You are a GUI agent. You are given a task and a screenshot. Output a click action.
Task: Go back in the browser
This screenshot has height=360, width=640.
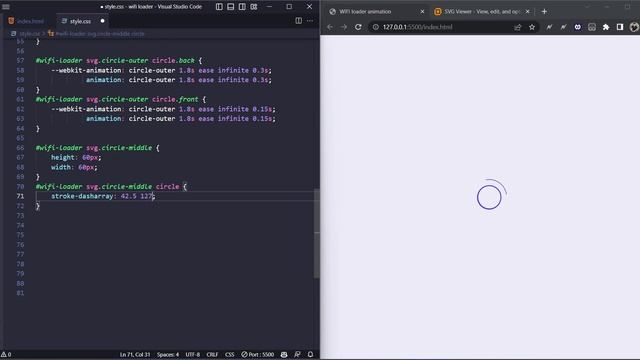click(330, 27)
